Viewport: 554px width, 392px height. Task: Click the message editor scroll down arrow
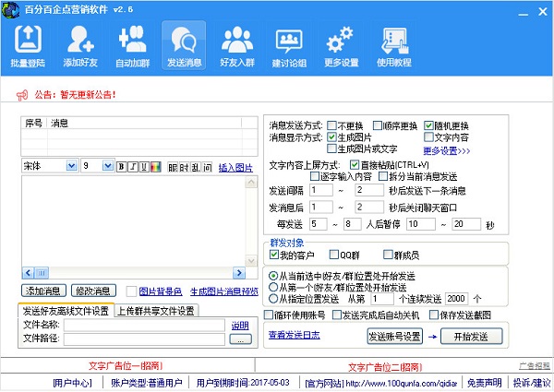[x=251, y=261]
